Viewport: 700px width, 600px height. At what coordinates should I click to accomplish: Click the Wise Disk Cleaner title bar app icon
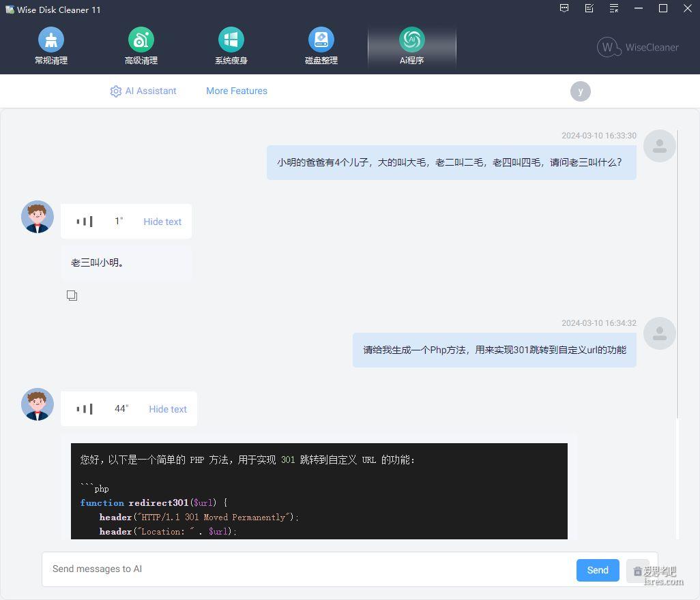tap(10, 10)
